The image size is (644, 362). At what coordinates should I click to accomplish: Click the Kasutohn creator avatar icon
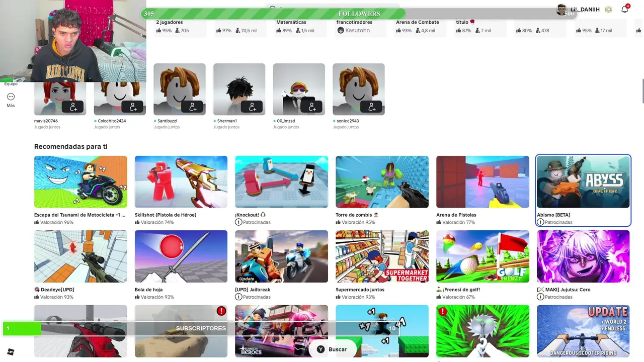tap(341, 31)
